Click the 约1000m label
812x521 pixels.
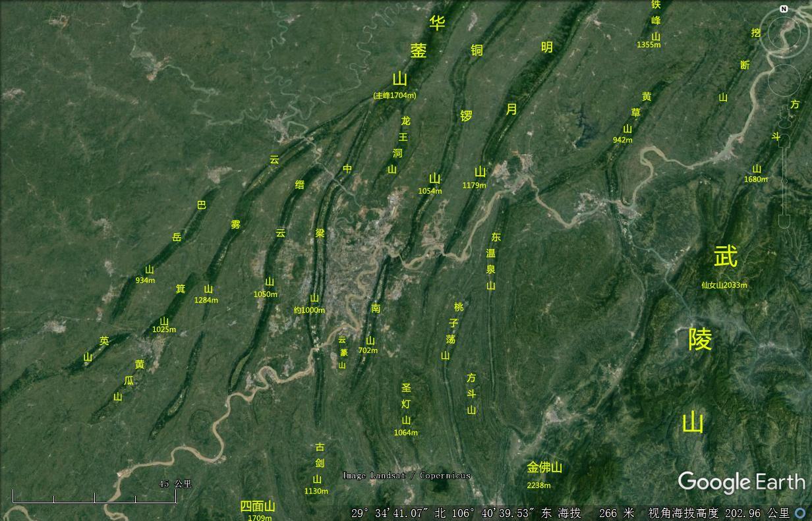click(x=309, y=310)
